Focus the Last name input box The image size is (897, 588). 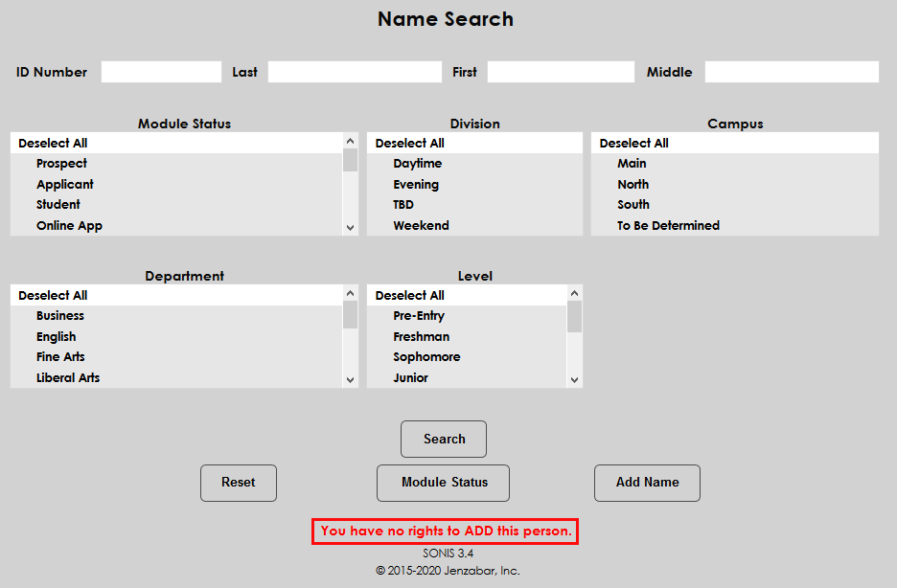[x=355, y=72]
